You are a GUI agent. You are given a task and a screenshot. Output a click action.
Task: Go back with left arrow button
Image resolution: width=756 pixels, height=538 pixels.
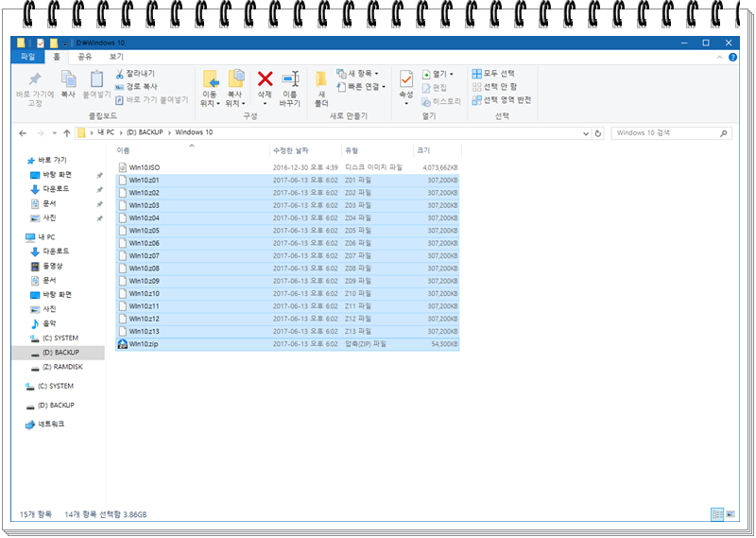pos(23,133)
